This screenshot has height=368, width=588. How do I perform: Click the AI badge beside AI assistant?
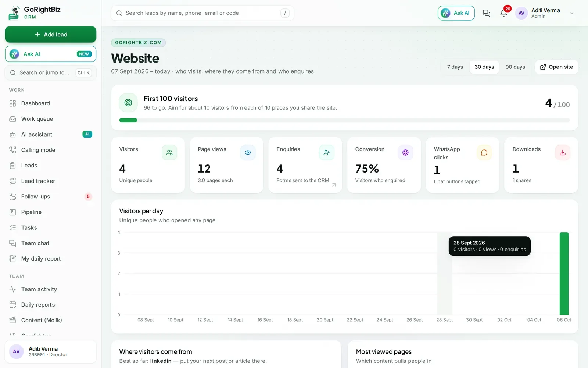87,134
